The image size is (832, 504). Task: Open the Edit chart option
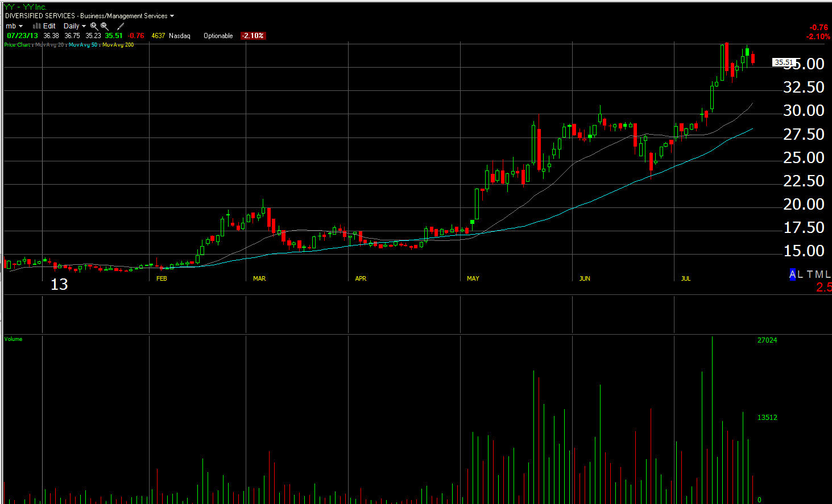click(49, 26)
